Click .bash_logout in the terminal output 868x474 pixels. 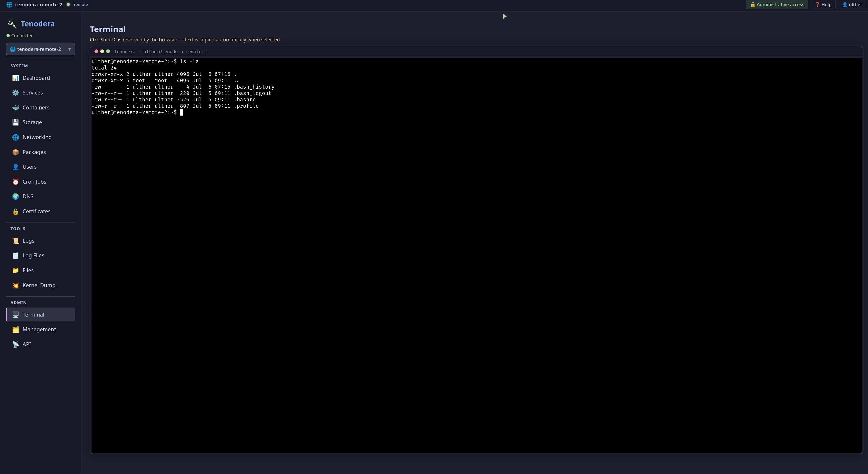(252, 93)
